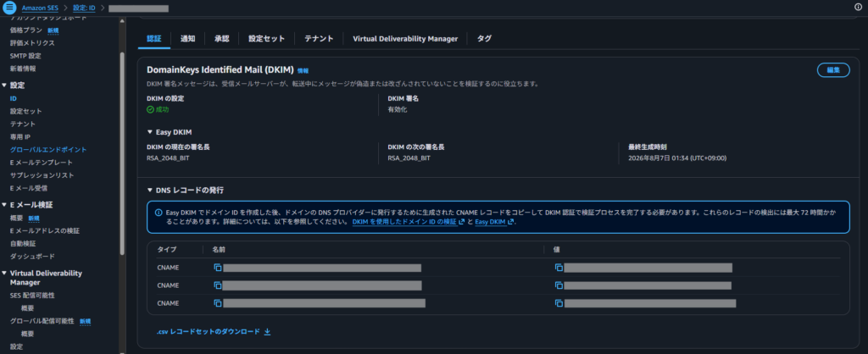Open 概要 under E メール検証

tap(17, 218)
